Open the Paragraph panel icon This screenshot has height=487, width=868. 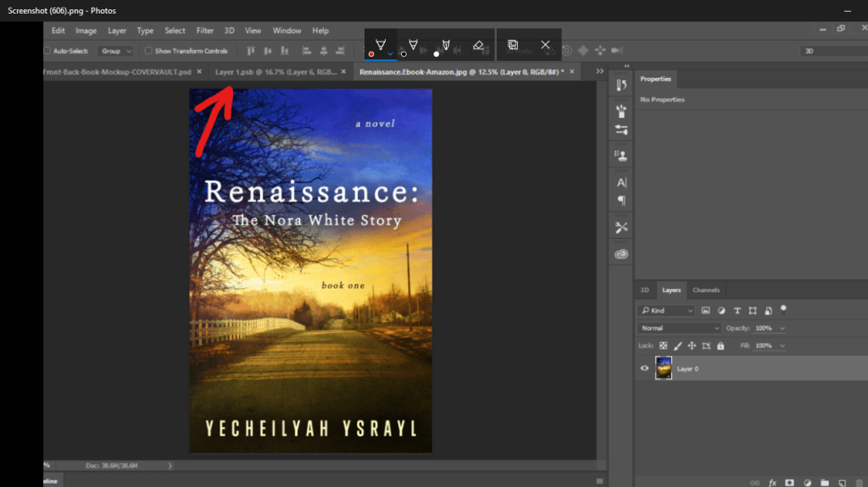pyautogui.click(x=621, y=201)
